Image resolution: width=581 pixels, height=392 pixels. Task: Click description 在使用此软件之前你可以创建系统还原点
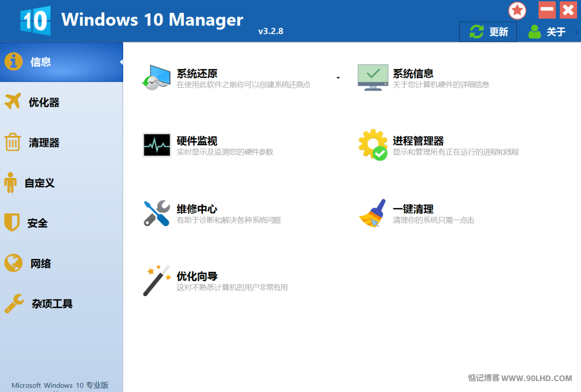pos(243,85)
